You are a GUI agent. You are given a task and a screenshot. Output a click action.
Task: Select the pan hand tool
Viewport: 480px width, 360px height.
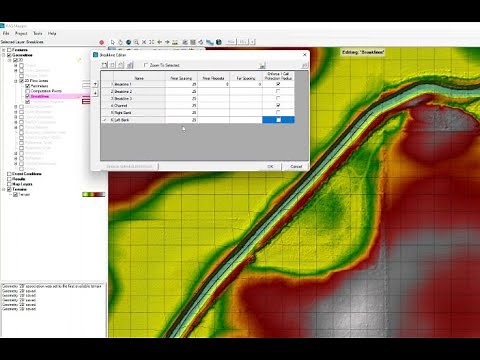tap(120, 42)
